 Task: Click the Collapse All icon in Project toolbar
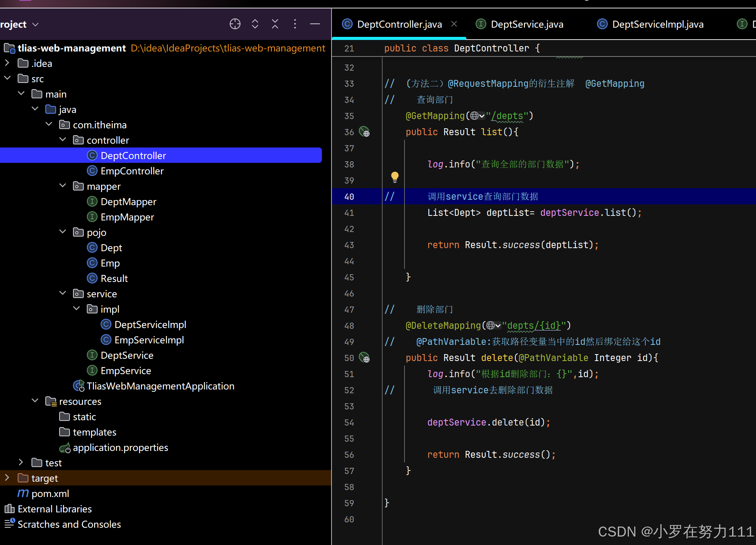tap(275, 24)
